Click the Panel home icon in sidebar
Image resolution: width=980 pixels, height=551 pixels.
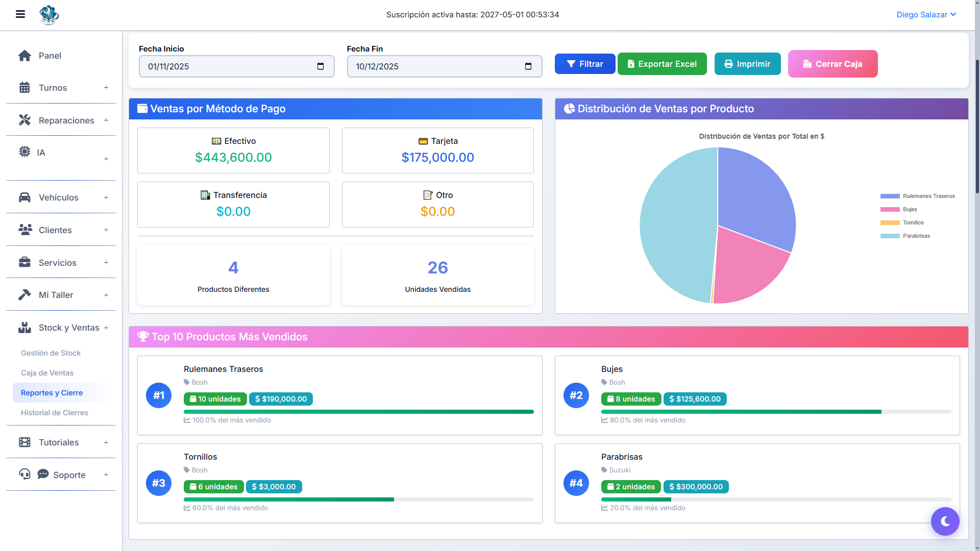click(24, 56)
